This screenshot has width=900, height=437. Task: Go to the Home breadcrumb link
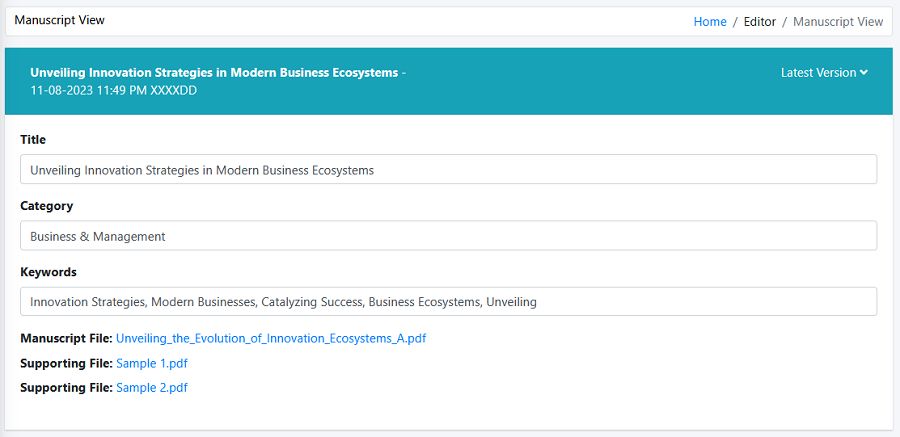(710, 22)
